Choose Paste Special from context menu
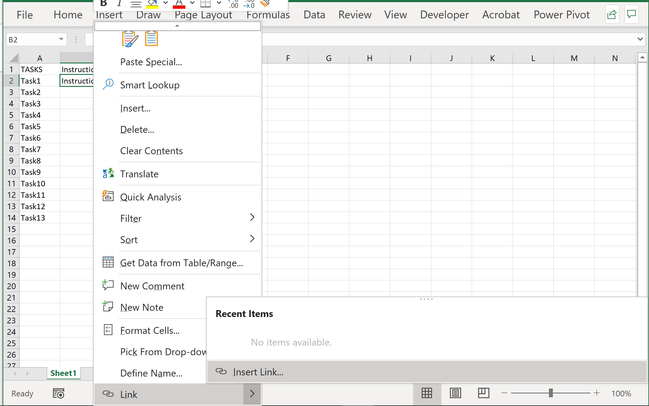The height and width of the screenshot is (406, 649). point(151,62)
